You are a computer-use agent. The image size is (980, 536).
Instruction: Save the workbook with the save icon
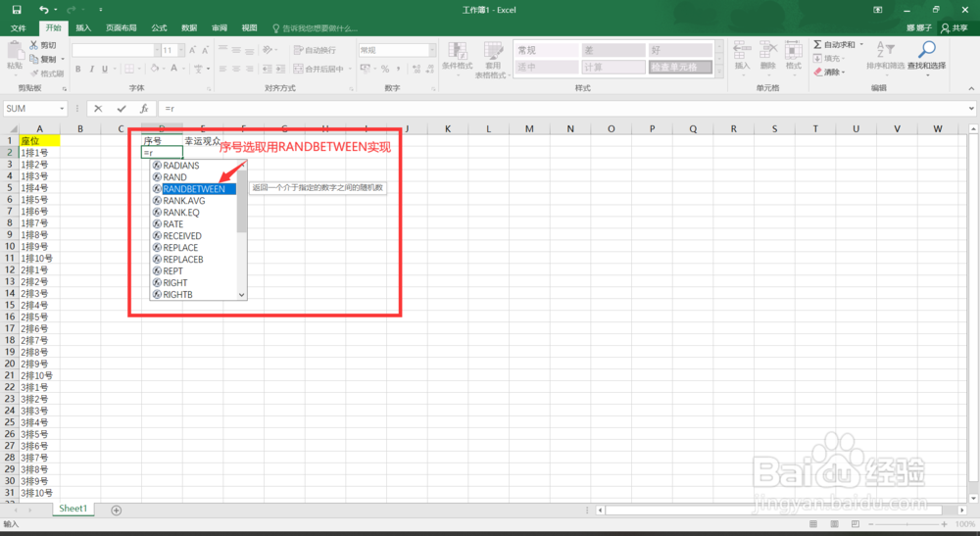[x=17, y=10]
